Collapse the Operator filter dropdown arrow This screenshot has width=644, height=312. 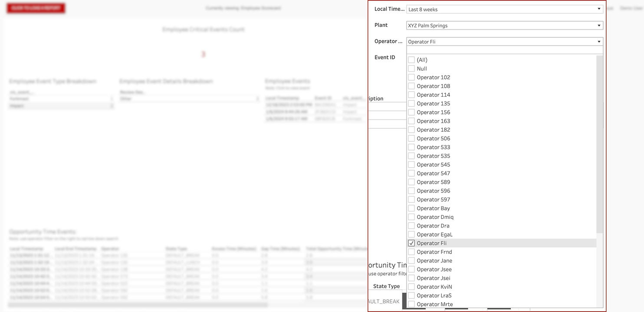599,42
